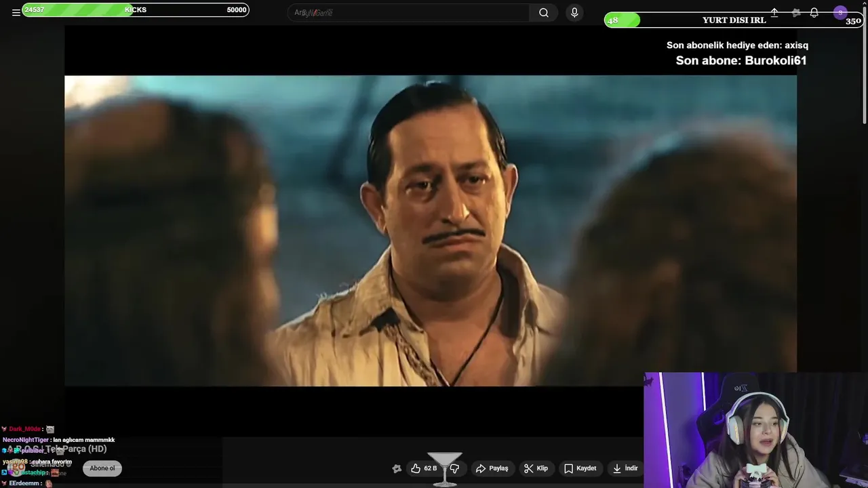
Task: Click the YURT DISI IRL progress bar
Action: click(734, 20)
